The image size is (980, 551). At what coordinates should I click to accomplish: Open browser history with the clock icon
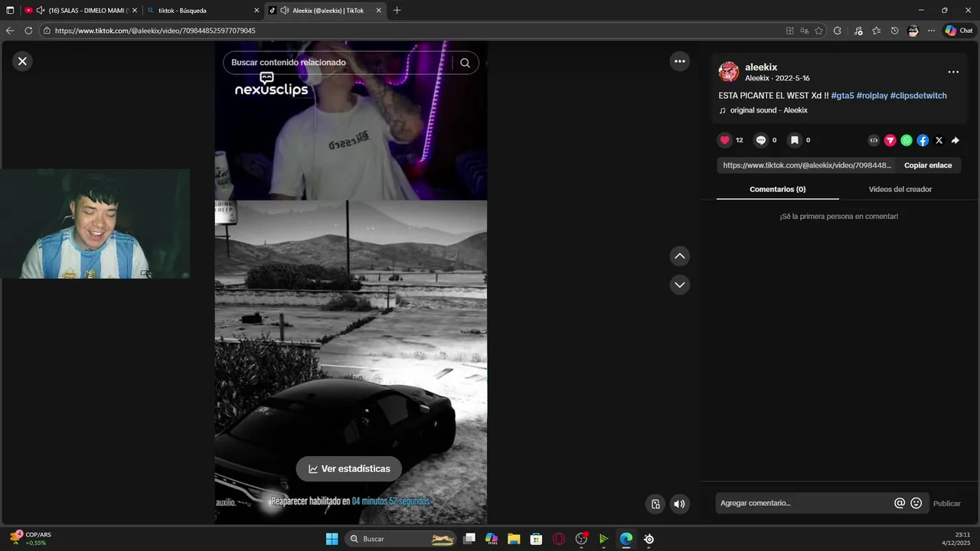point(894,31)
